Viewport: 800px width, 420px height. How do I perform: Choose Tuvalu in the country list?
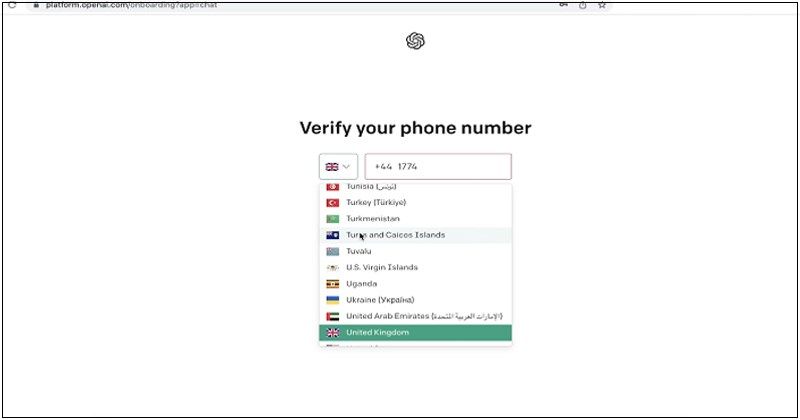[x=415, y=252]
